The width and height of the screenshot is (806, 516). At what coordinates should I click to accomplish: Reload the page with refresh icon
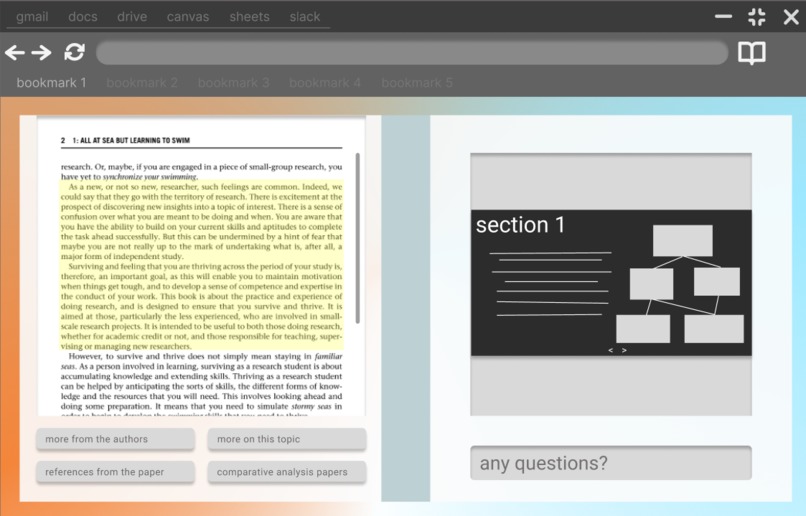point(75,52)
